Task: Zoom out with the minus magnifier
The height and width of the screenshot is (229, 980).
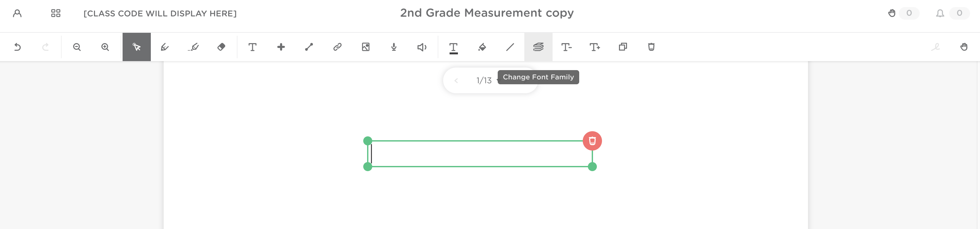Action: 77,47
